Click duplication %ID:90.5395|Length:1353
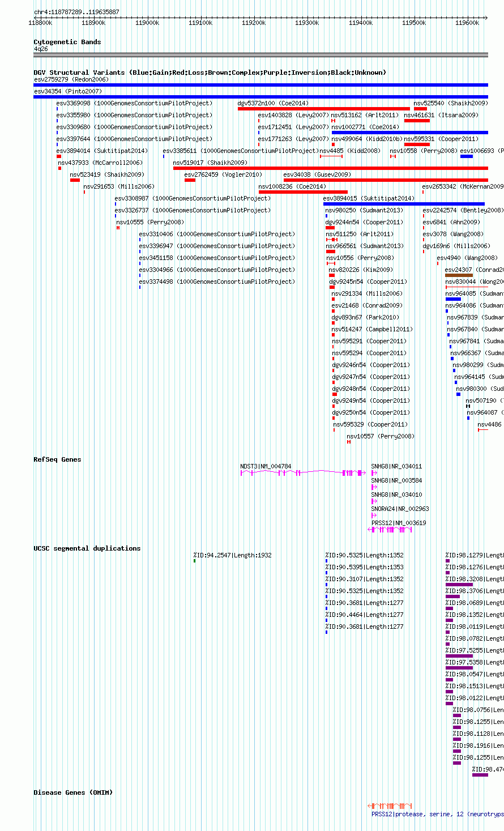504x831 pixels. [x=365, y=567]
